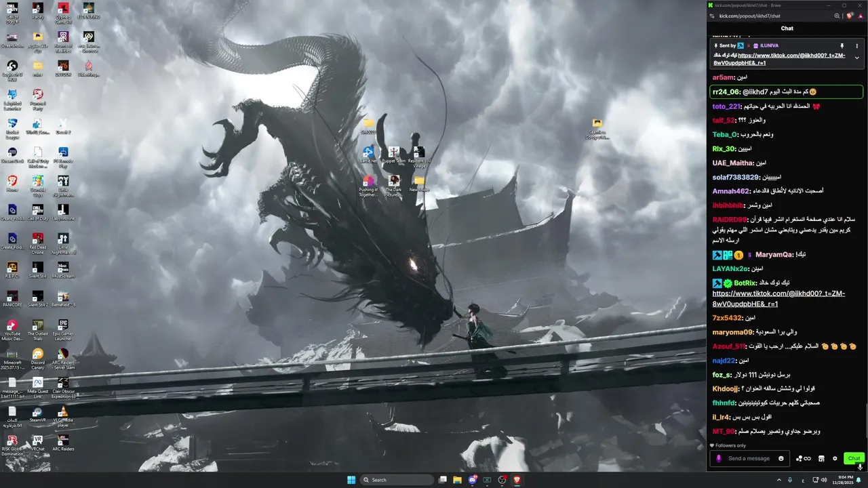Screen dimensions: 868x488
Task: Launch Battlefield 6 from the desktop
Action: [x=63, y=299]
